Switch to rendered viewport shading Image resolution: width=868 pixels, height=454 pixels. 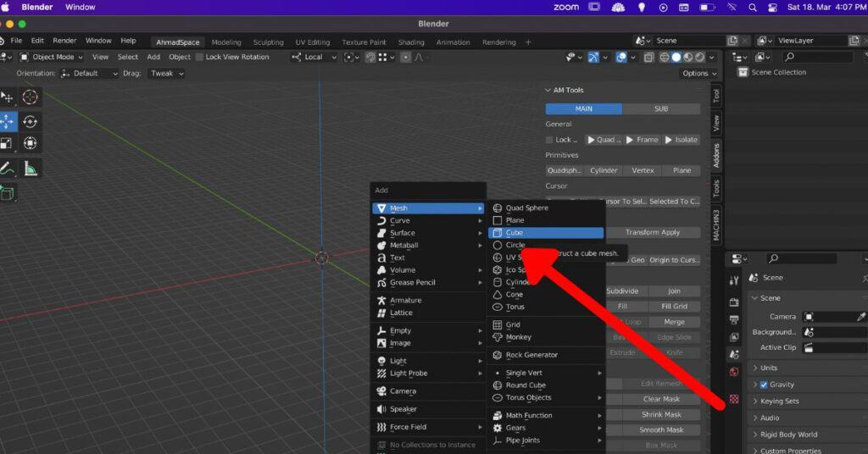click(x=699, y=57)
